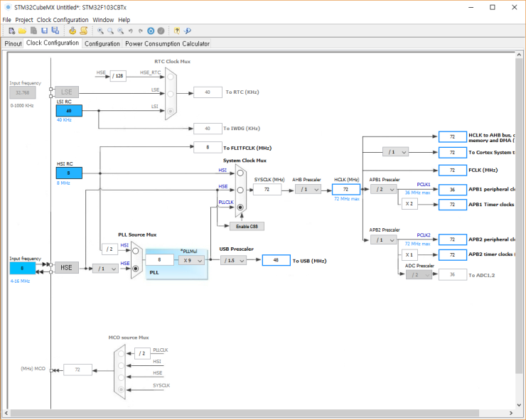
Task: Open the Load Project folder icon
Action: coord(23,31)
